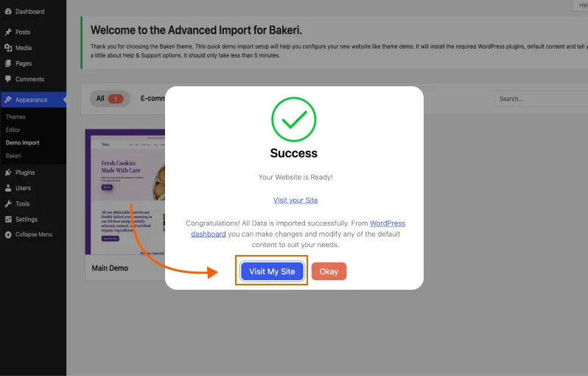The image size is (588, 376).
Task: Dismiss the dialog with Okay
Action: pos(329,271)
